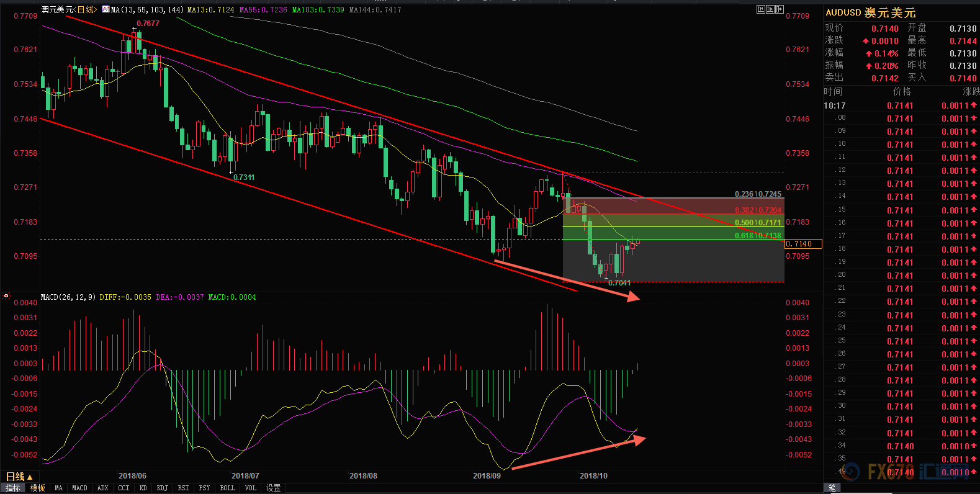
Task: Click the 昨收 value in quote panel
Action: coord(963,66)
